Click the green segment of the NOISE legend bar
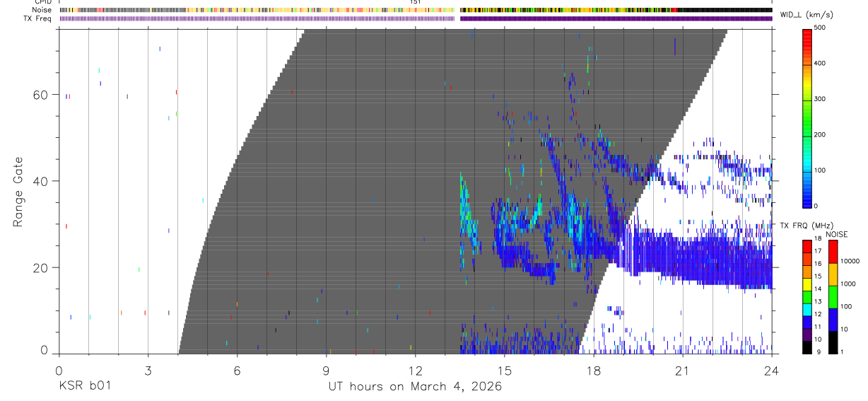This screenshot has height=401, width=868. tap(833, 297)
